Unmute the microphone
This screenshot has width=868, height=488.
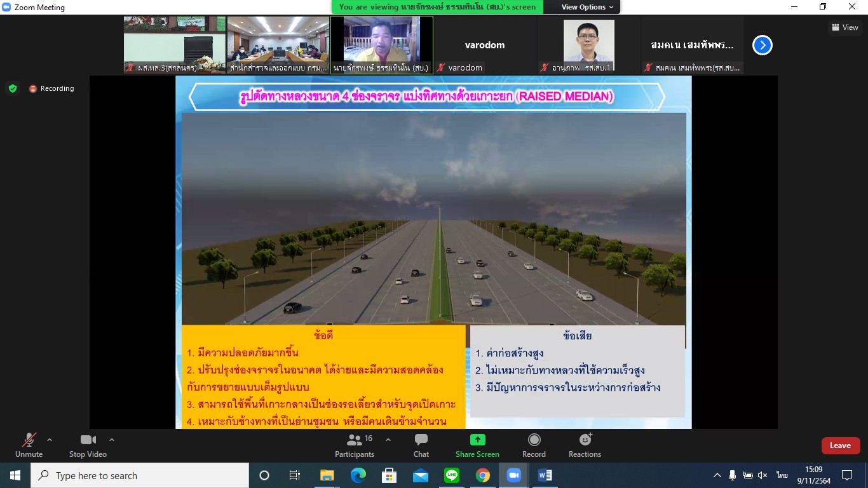coord(29,445)
